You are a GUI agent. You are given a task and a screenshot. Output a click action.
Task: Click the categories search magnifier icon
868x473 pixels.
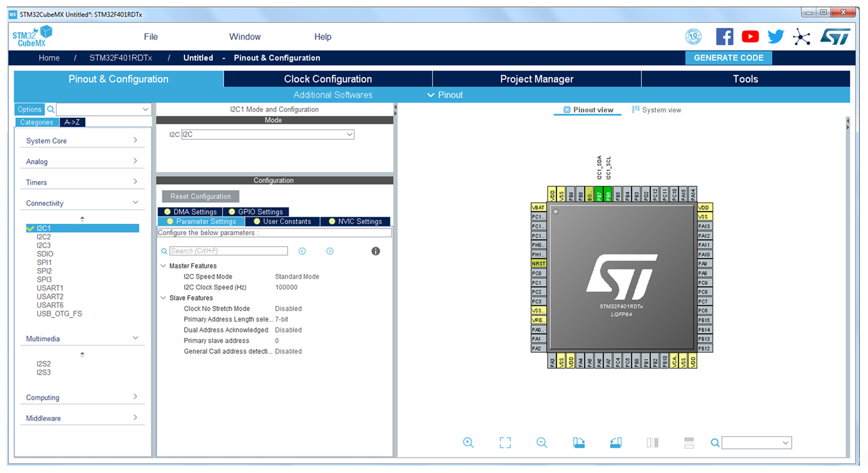(51, 109)
